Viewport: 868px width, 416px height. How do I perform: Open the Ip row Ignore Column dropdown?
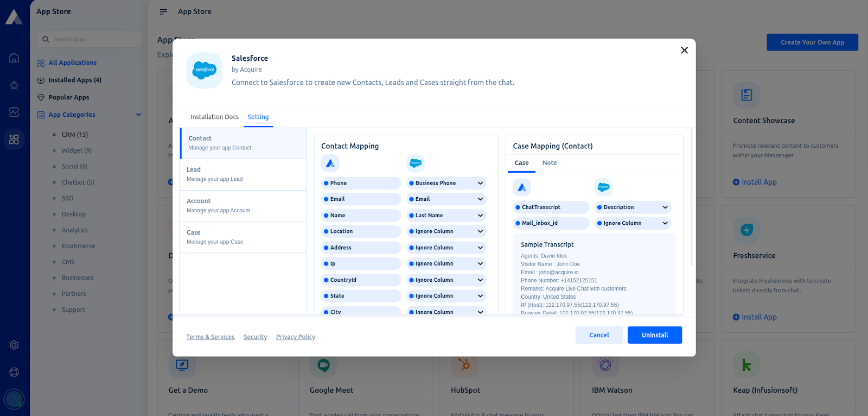pyautogui.click(x=446, y=264)
